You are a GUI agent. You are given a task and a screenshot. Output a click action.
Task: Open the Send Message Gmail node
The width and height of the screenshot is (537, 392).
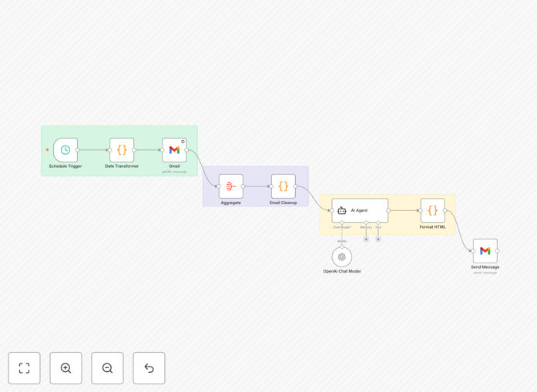tap(485, 251)
